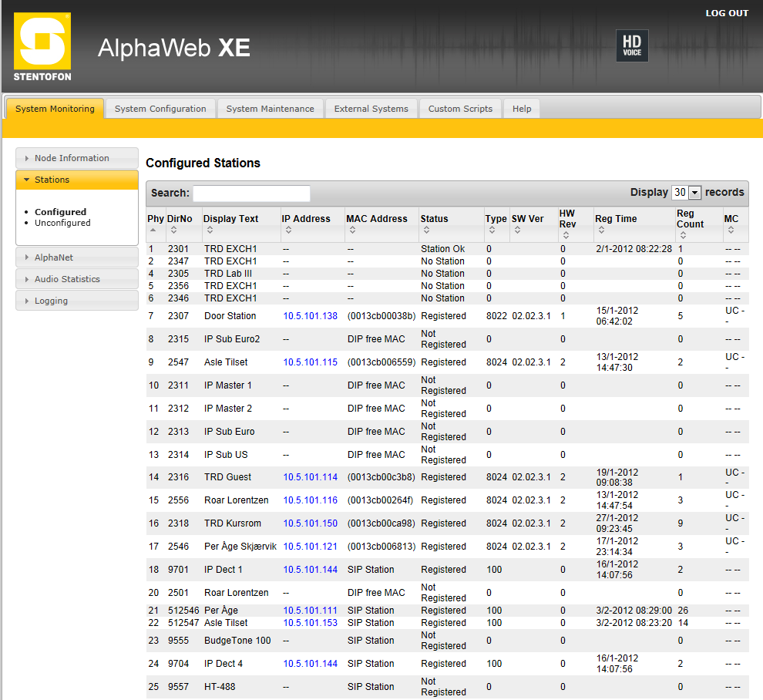Select Unconfigured stations in sidebar
Viewport: 763px width, 700px height.
[62, 223]
